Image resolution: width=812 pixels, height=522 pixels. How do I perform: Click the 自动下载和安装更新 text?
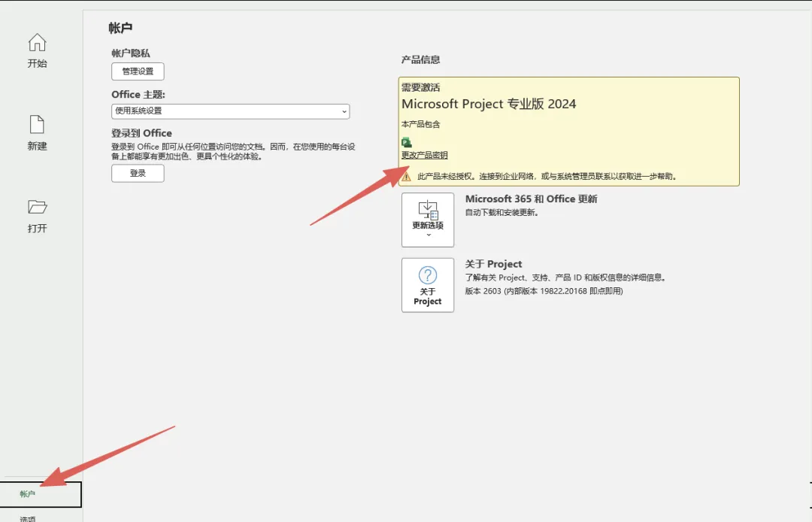tap(501, 212)
